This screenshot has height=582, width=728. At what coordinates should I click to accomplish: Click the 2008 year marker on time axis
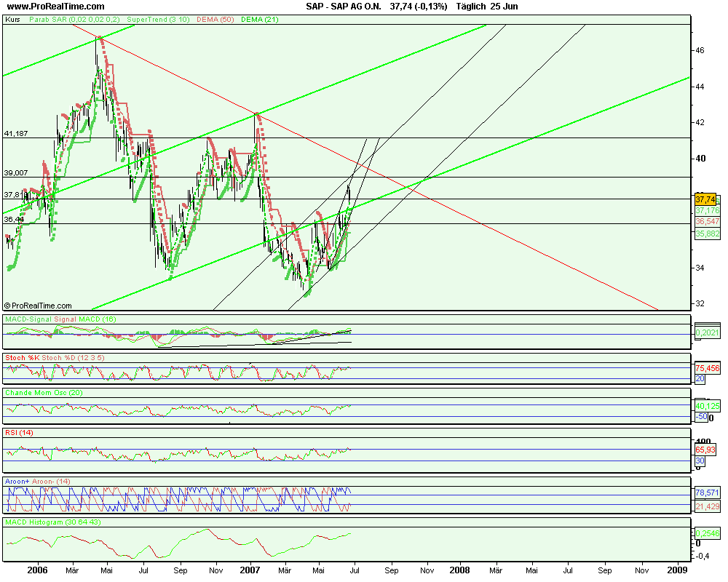pyautogui.click(x=459, y=567)
